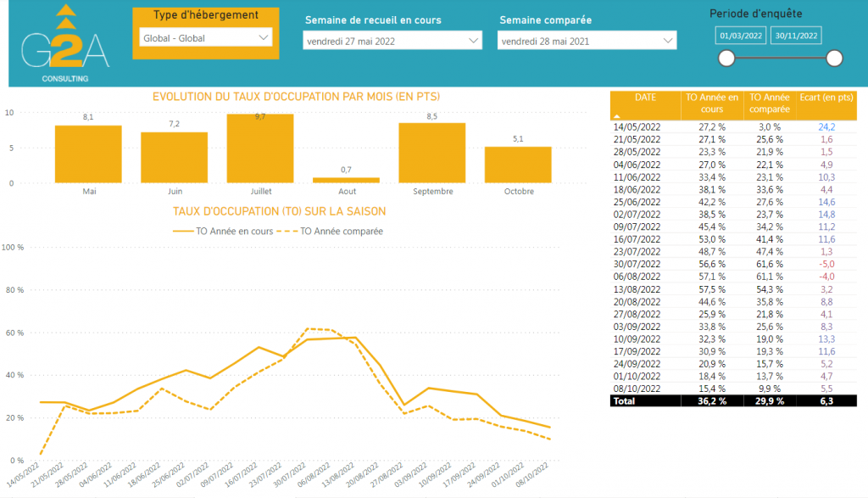The width and height of the screenshot is (868, 498).
Task: Select the Juillet bar in the chart
Action: click(x=260, y=148)
